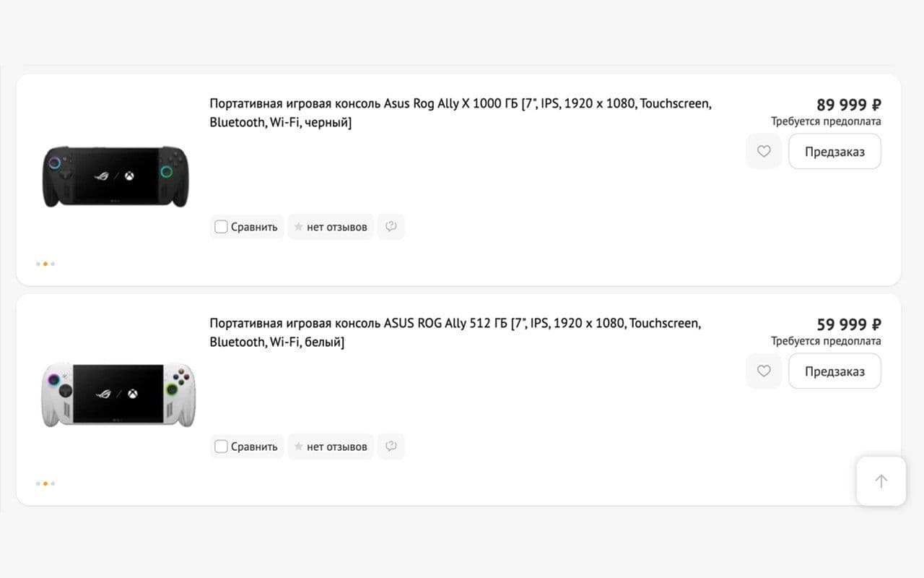Select first image dot on Ally X card
Image resolution: width=924 pixels, height=578 pixels.
(38, 264)
